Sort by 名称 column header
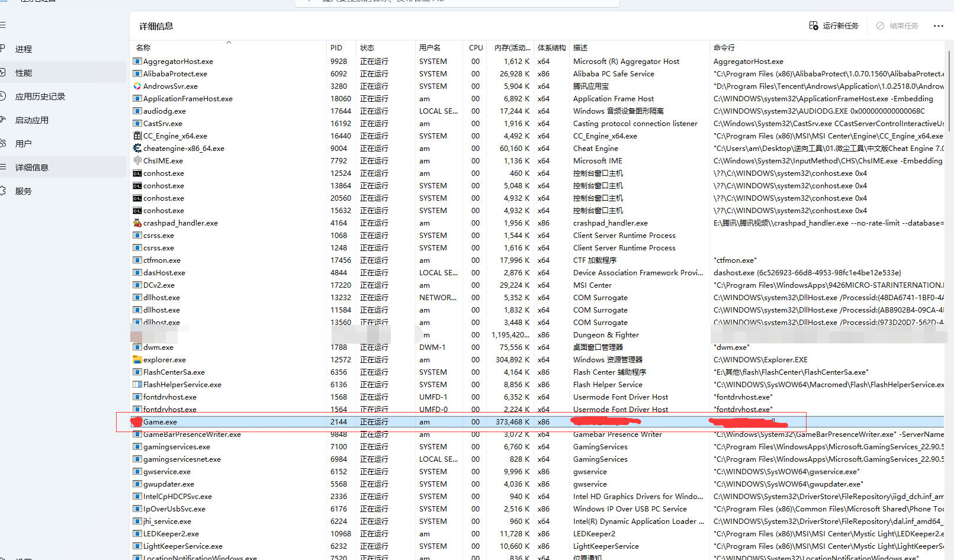This screenshot has height=560, width=954. tap(229, 47)
